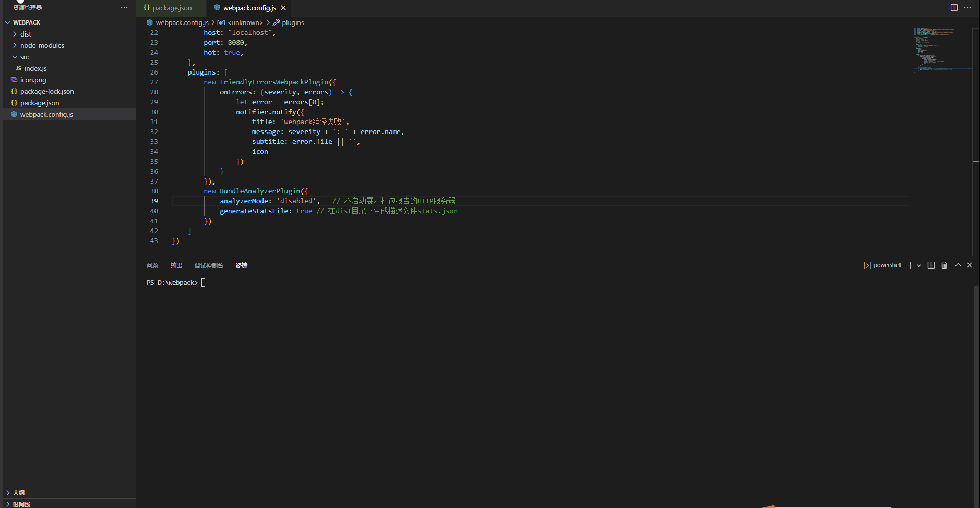Collapse the src folder
Image resolution: width=980 pixels, height=508 pixels.
(x=25, y=57)
